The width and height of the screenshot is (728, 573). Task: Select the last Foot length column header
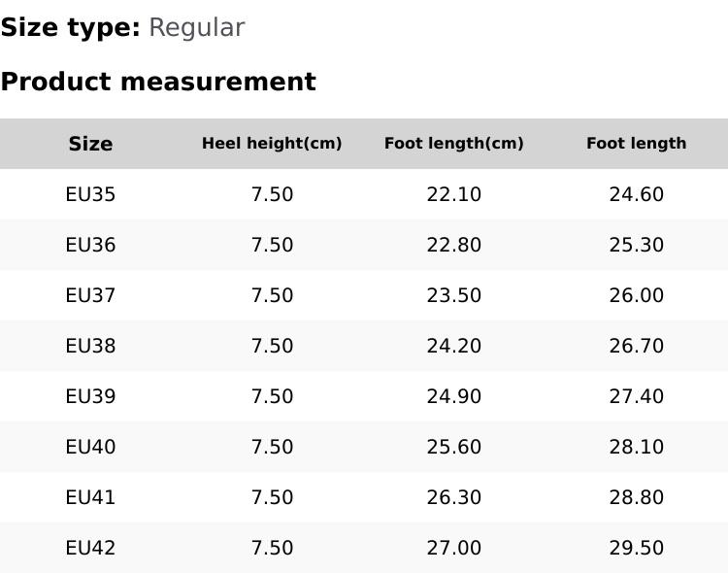tap(636, 144)
